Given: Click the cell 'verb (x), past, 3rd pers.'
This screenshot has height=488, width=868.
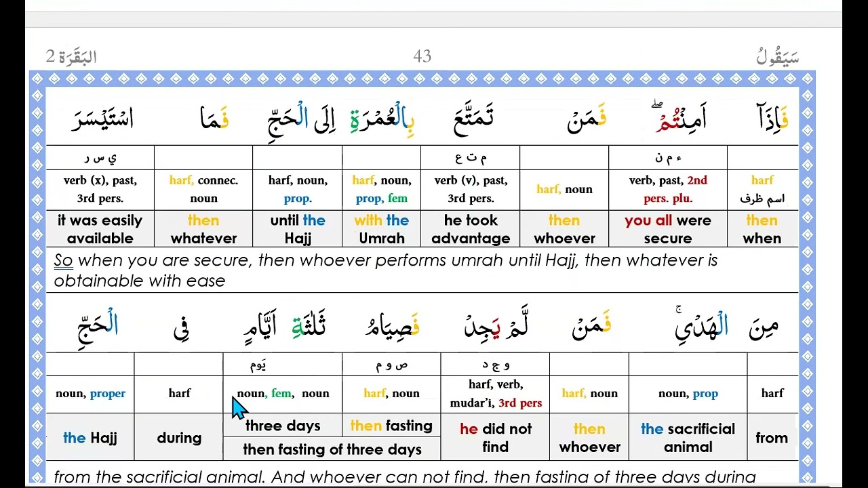Looking at the screenshot, I should 100,189.
